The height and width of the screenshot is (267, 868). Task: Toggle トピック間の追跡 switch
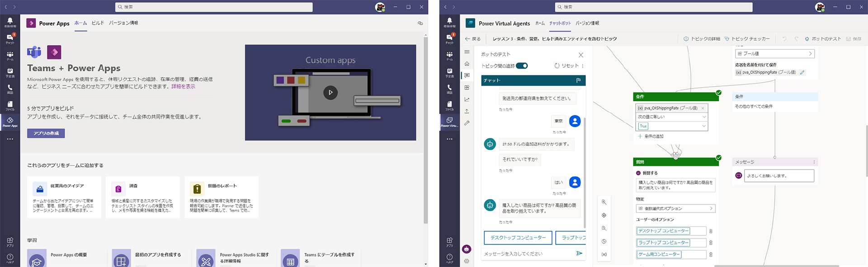(x=522, y=66)
